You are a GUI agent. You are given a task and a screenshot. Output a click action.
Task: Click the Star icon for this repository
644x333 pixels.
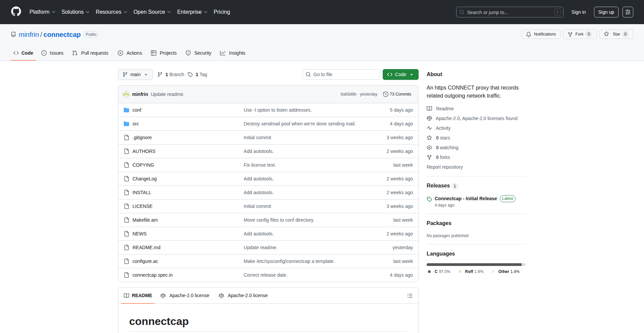(x=606, y=34)
